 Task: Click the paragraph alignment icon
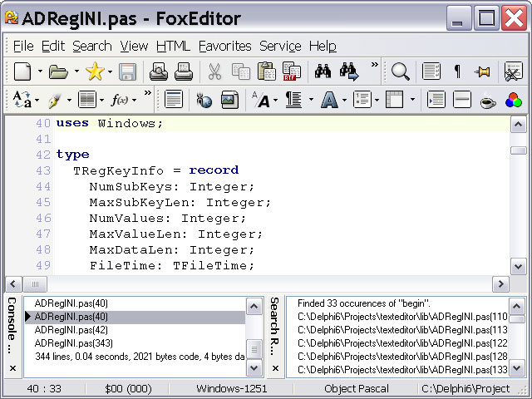[293, 100]
